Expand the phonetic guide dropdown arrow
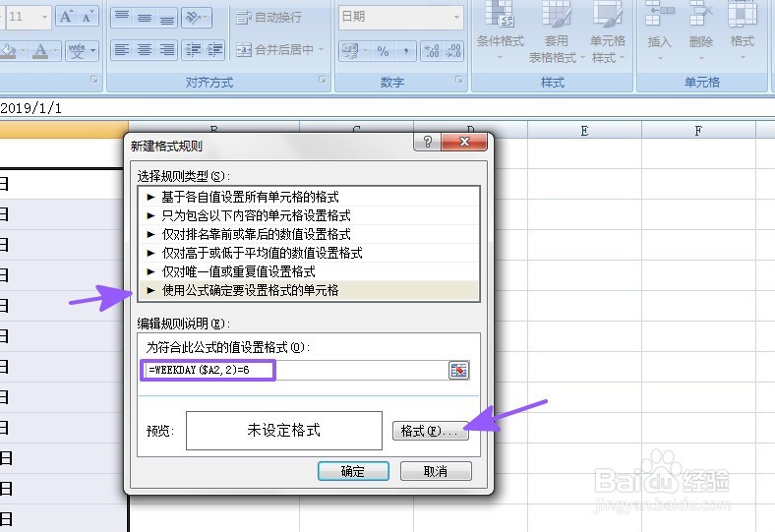 click(x=92, y=50)
